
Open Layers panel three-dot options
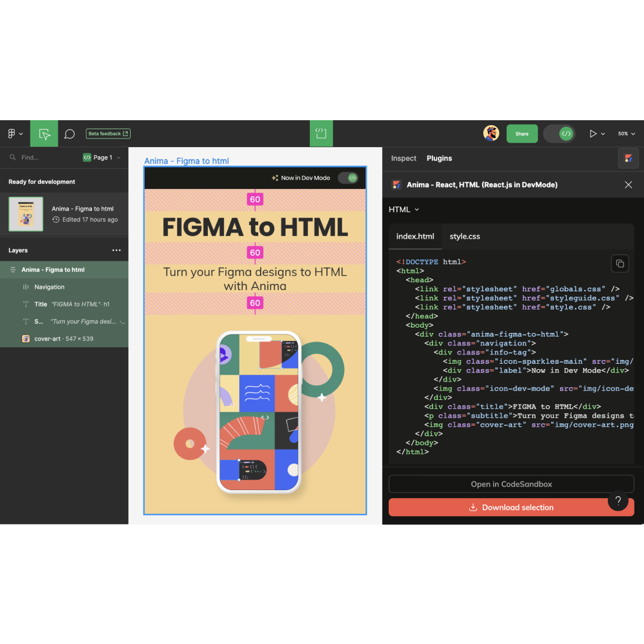coord(117,250)
